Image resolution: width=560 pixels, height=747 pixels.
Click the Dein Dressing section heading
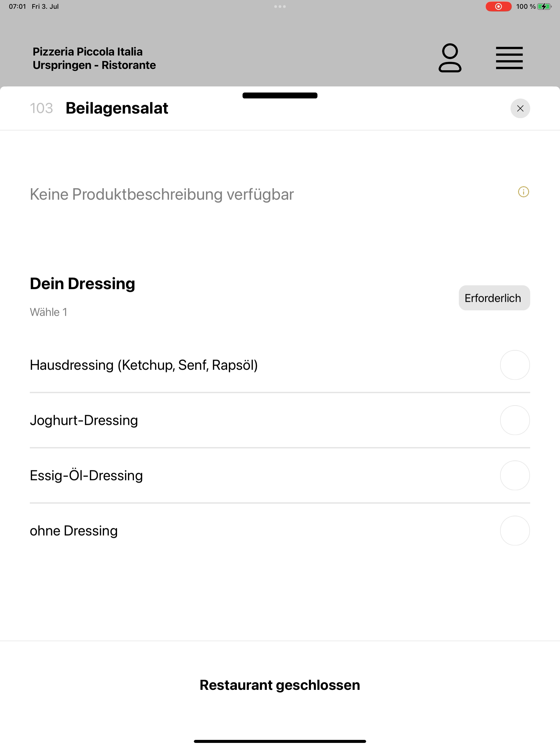point(82,284)
